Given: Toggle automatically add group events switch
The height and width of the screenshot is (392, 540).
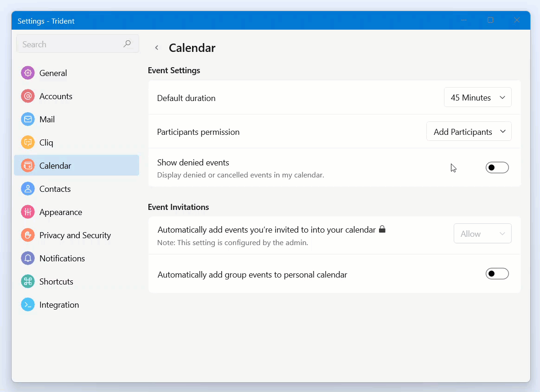Looking at the screenshot, I should pos(497,274).
